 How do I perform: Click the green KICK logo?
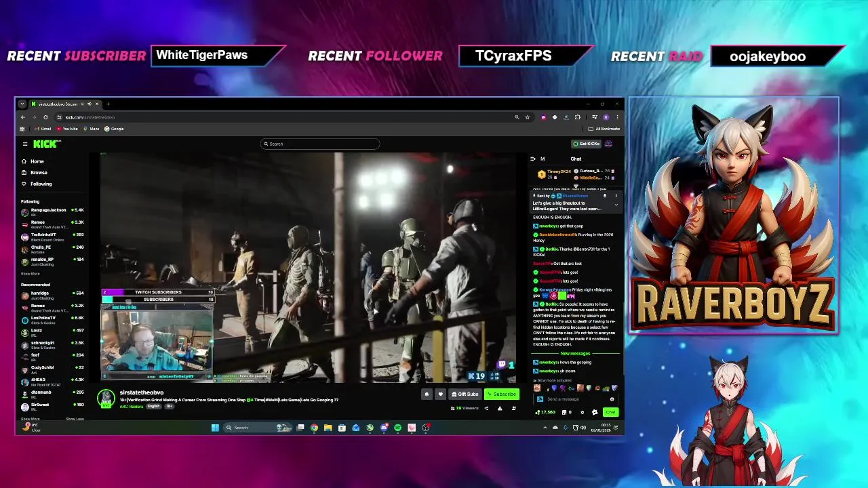(45, 144)
